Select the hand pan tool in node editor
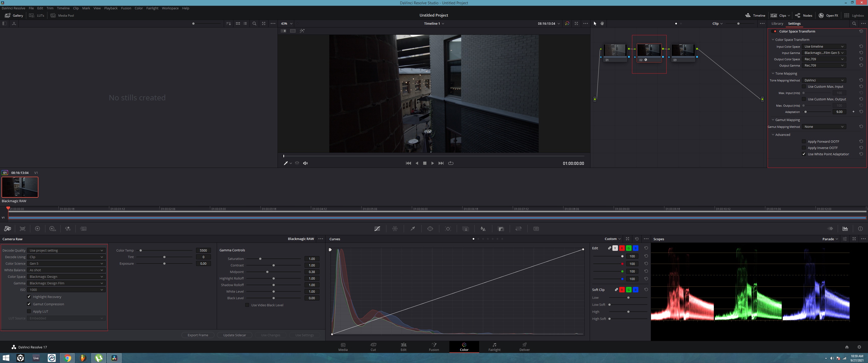This screenshot has width=868, height=363. (602, 24)
